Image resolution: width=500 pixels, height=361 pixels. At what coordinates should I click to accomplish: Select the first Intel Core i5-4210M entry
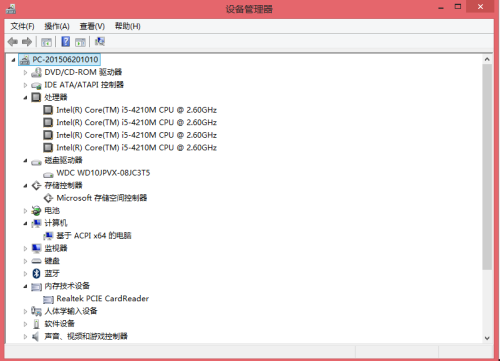pyautogui.click(x=136, y=110)
